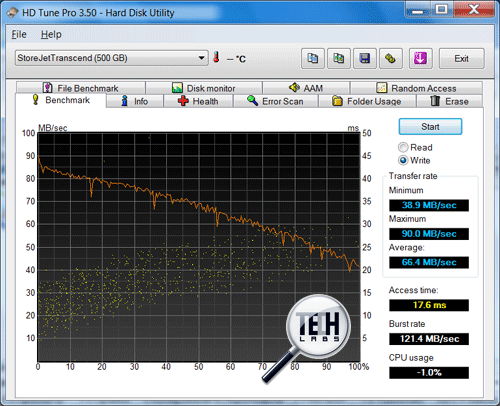Switch to the Health tab

pos(198,101)
